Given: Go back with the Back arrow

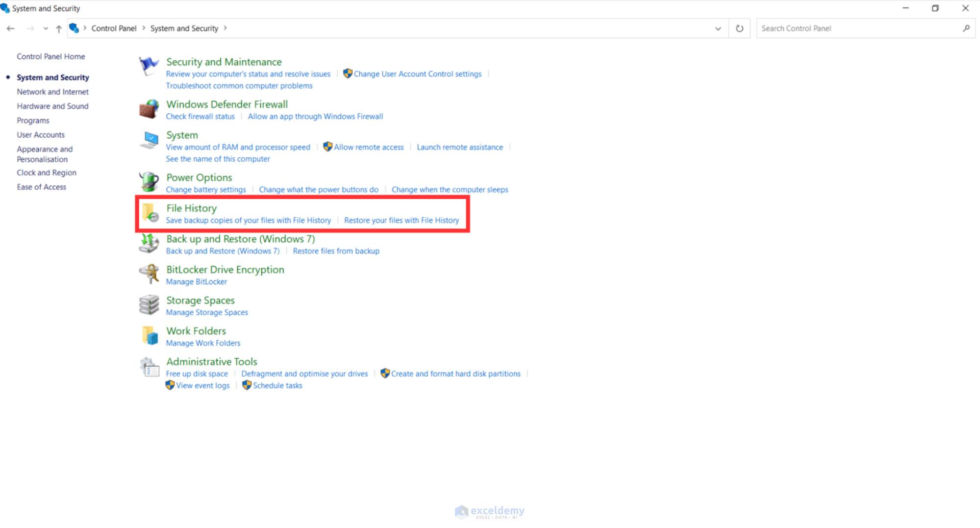Looking at the screenshot, I should click(x=10, y=28).
